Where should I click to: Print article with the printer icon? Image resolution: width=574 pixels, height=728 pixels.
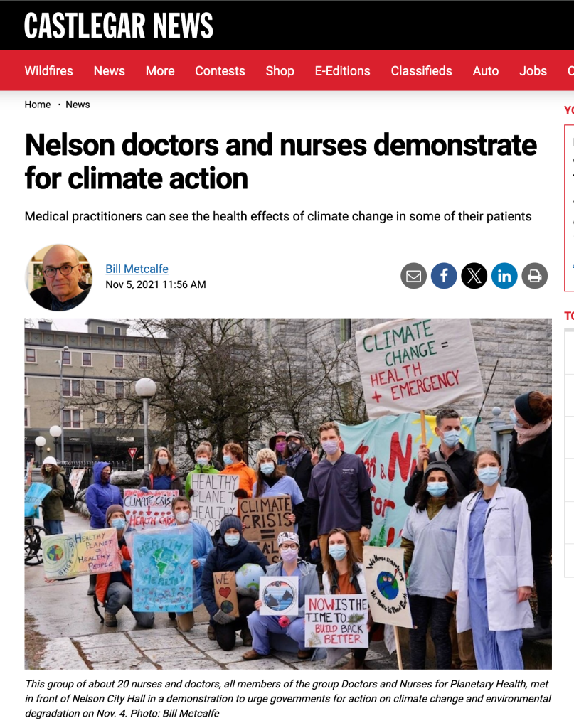[x=535, y=276]
